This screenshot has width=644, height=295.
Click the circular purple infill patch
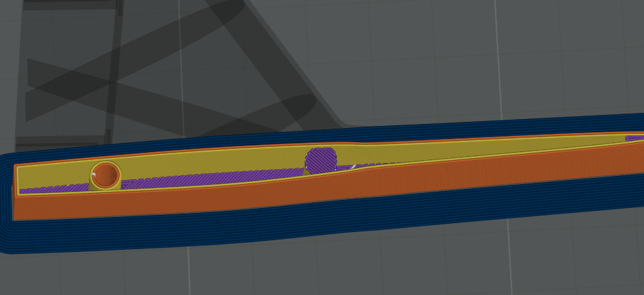click(321, 160)
